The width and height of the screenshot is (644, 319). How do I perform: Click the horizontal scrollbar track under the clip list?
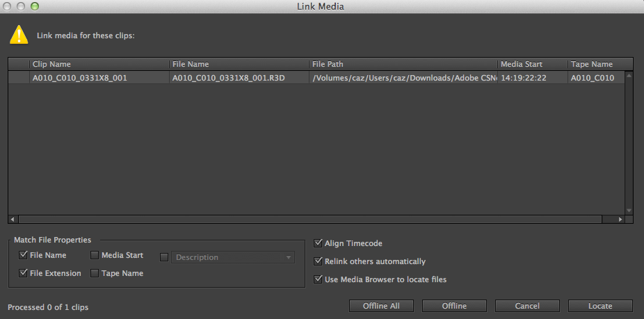[313, 219]
